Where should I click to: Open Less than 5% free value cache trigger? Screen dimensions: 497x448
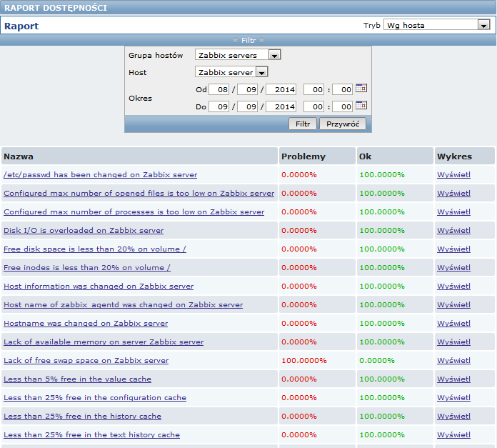(x=77, y=379)
